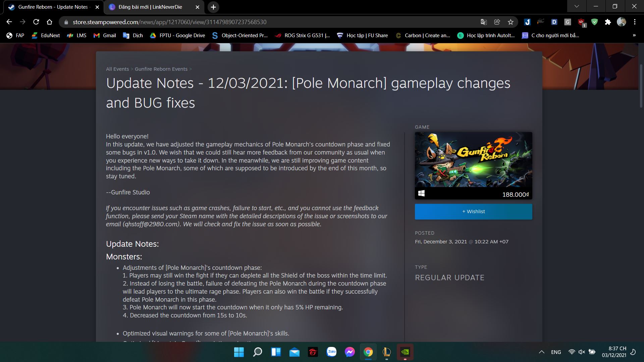Click the browser reload page icon
This screenshot has width=644, height=362.
coord(36,22)
